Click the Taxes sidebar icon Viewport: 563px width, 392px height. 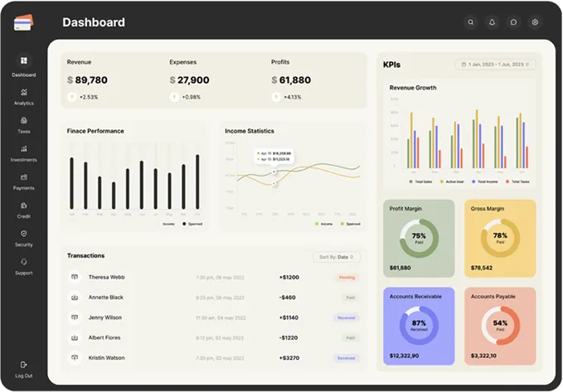tap(24, 121)
